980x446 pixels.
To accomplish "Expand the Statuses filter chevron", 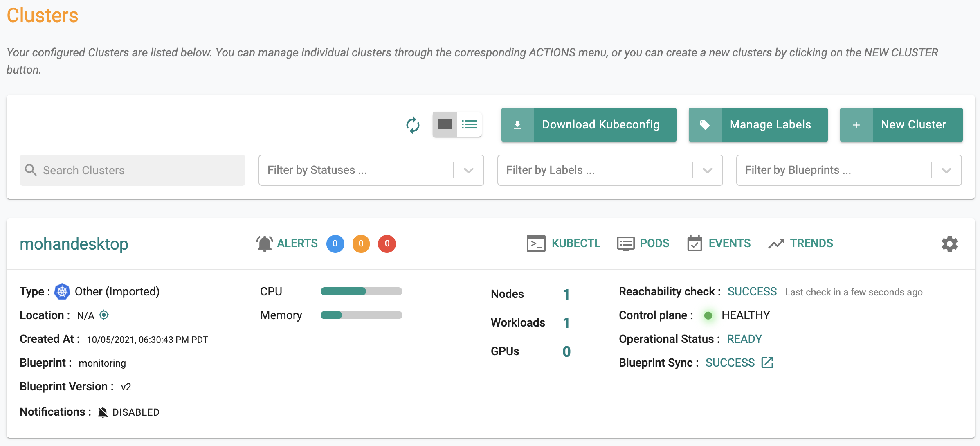I will click(469, 170).
